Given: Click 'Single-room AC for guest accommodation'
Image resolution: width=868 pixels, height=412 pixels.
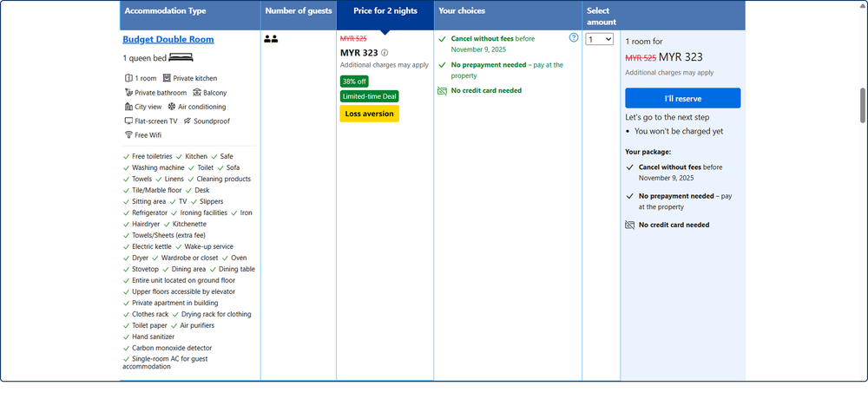Looking at the screenshot, I should 166,363.
